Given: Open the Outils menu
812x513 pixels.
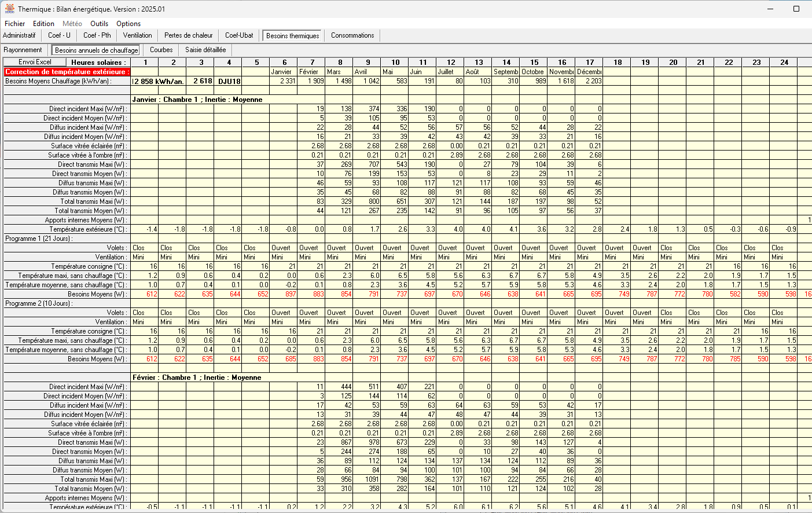Looking at the screenshot, I should pos(99,24).
